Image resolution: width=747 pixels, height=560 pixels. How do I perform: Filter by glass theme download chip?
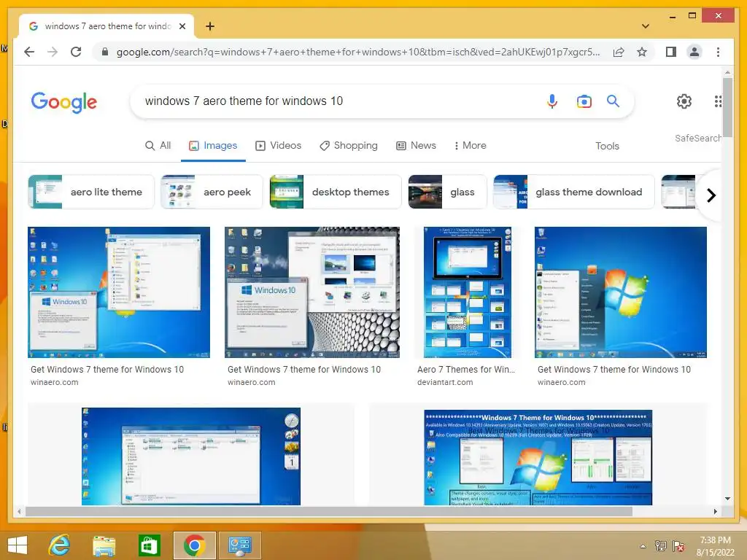click(573, 192)
